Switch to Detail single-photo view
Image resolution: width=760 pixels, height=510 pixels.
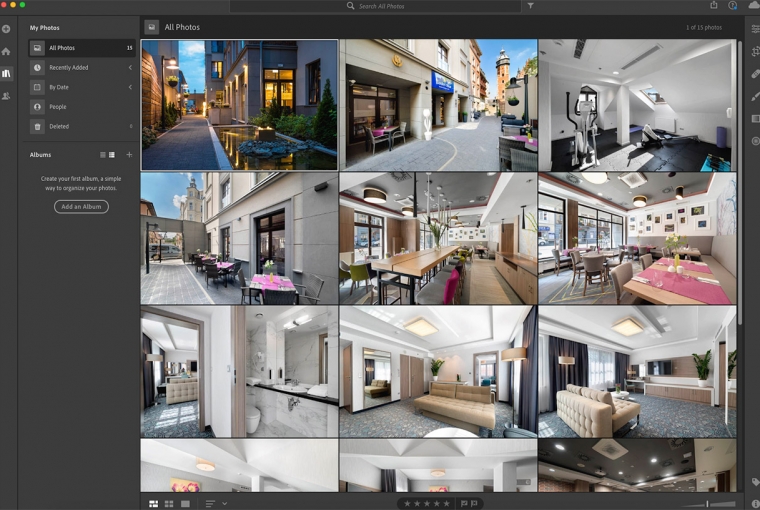185,504
